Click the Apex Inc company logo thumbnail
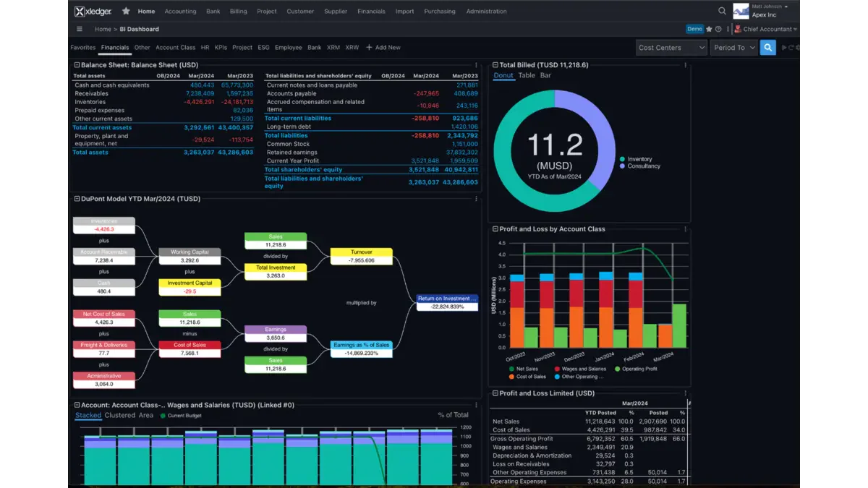Viewport: 868px width, 488px height. 741,11
